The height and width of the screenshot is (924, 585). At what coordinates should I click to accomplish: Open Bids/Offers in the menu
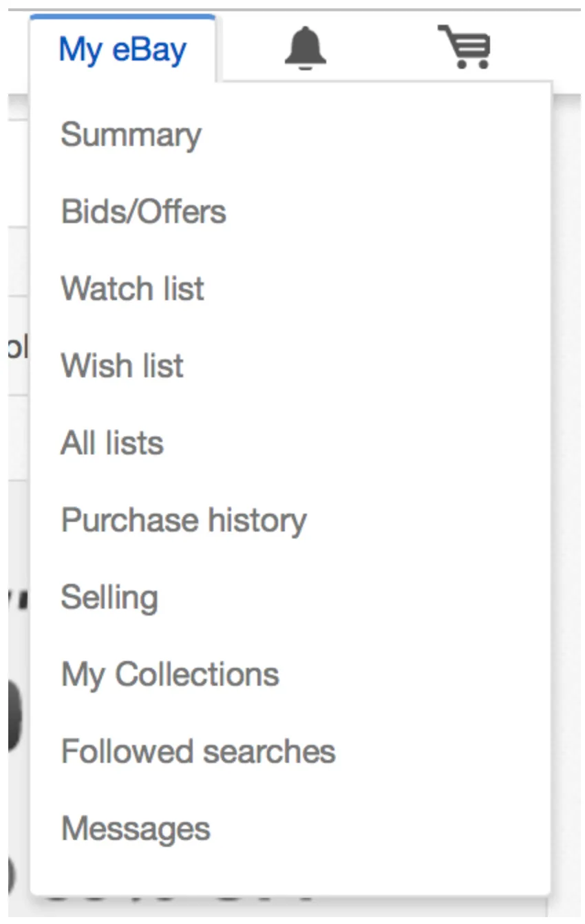pos(143,211)
